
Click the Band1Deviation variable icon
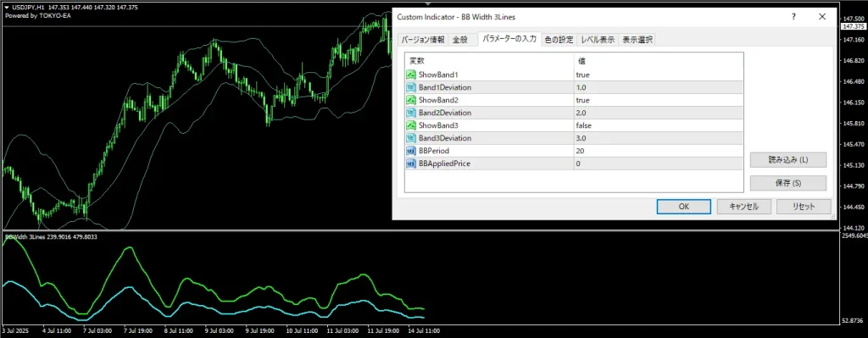[411, 87]
